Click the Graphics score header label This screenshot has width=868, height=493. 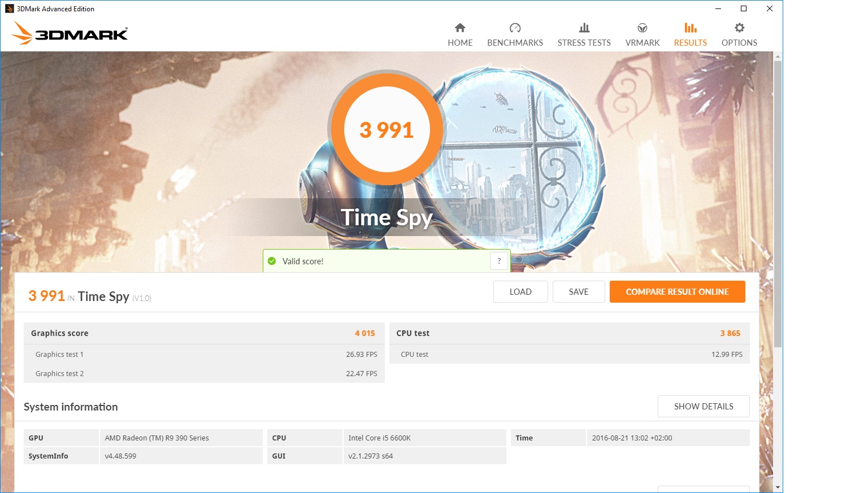(60, 333)
